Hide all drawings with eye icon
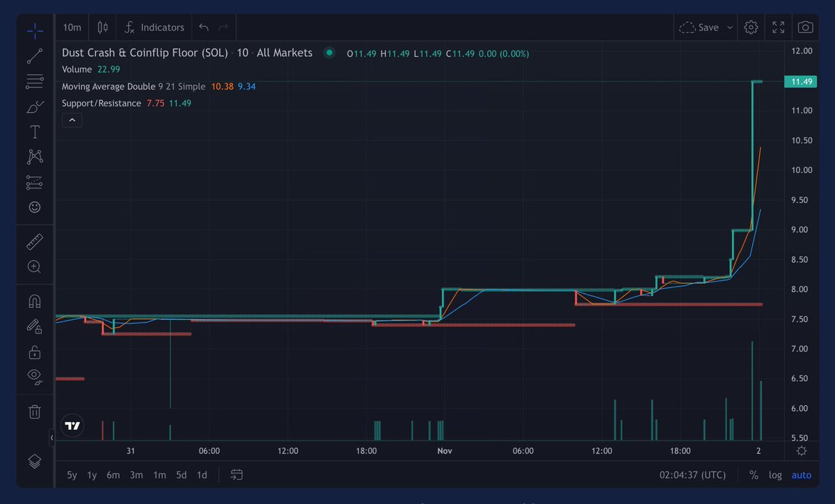The height and width of the screenshot is (504, 835). pyautogui.click(x=35, y=377)
